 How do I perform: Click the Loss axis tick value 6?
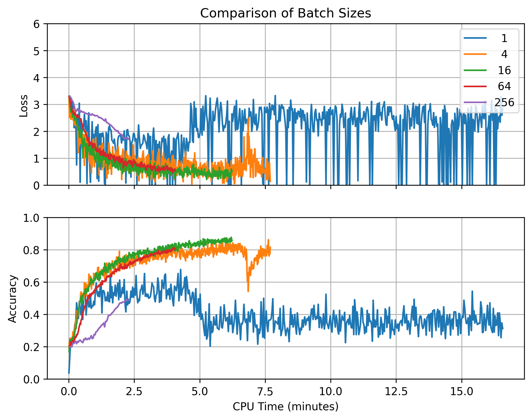[37, 24]
